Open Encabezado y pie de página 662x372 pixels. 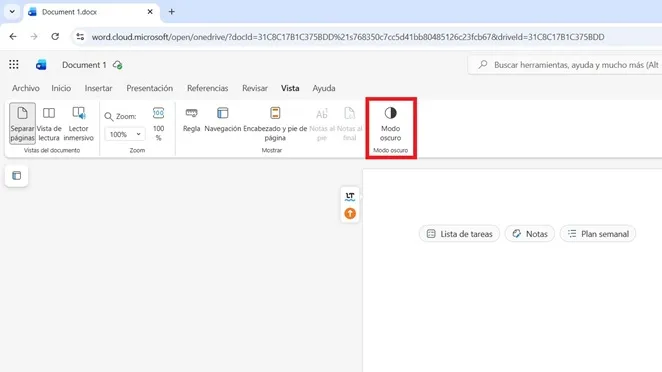[275, 123]
